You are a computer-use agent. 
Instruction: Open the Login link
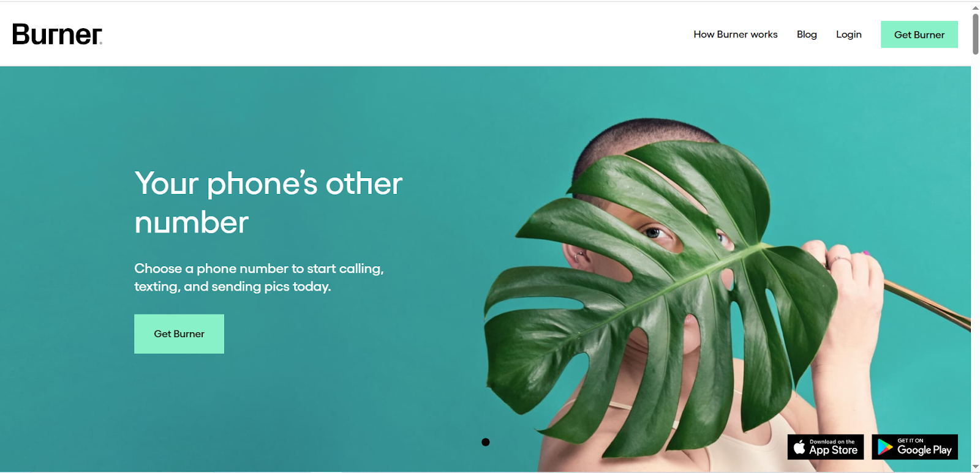[848, 34]
